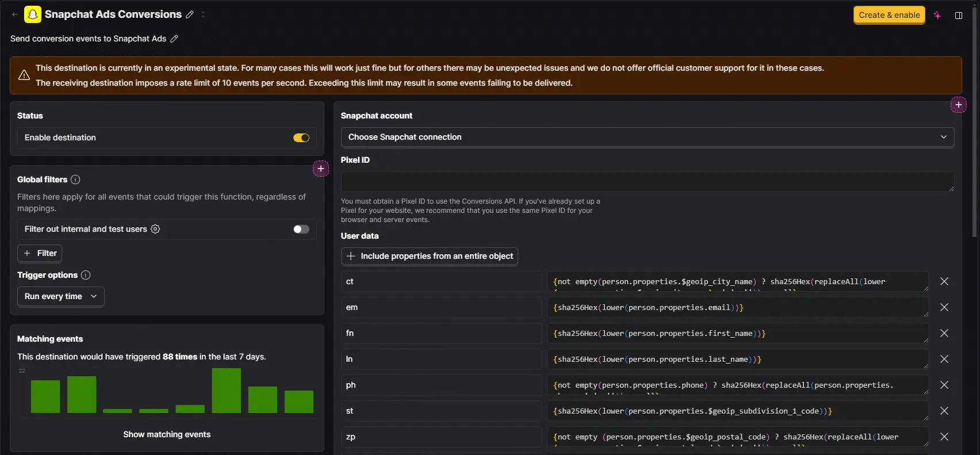Add a new Filter
Viewport: 980px width, 455px height.
point(40,253)
